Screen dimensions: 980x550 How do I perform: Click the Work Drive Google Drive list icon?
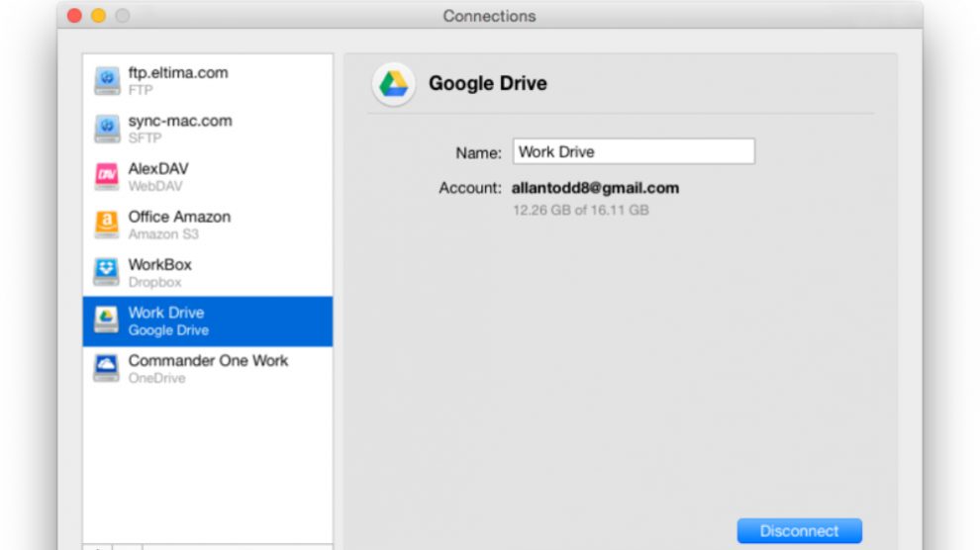coord(107,321)
